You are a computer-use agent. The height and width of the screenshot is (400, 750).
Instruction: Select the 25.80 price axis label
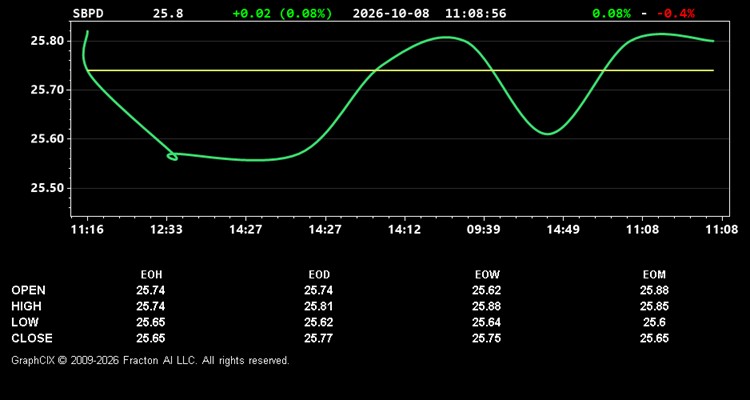coord(47,41)
